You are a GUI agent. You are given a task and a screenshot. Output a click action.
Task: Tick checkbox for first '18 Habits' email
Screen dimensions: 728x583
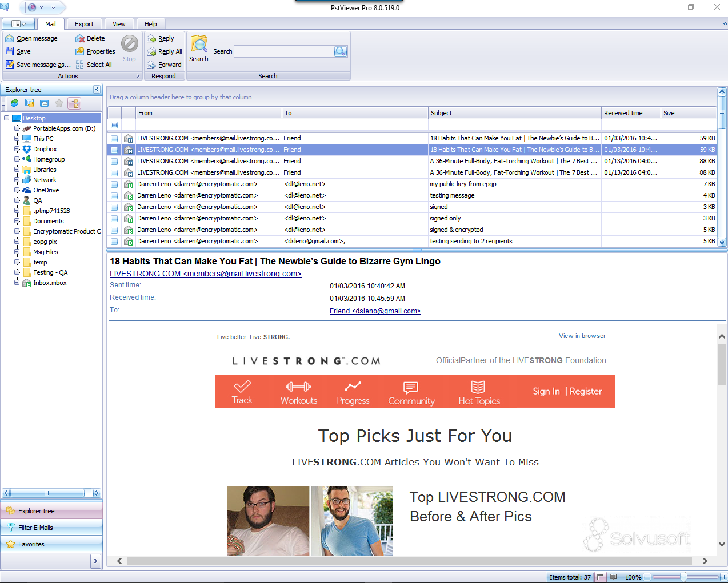click(114, 138)
